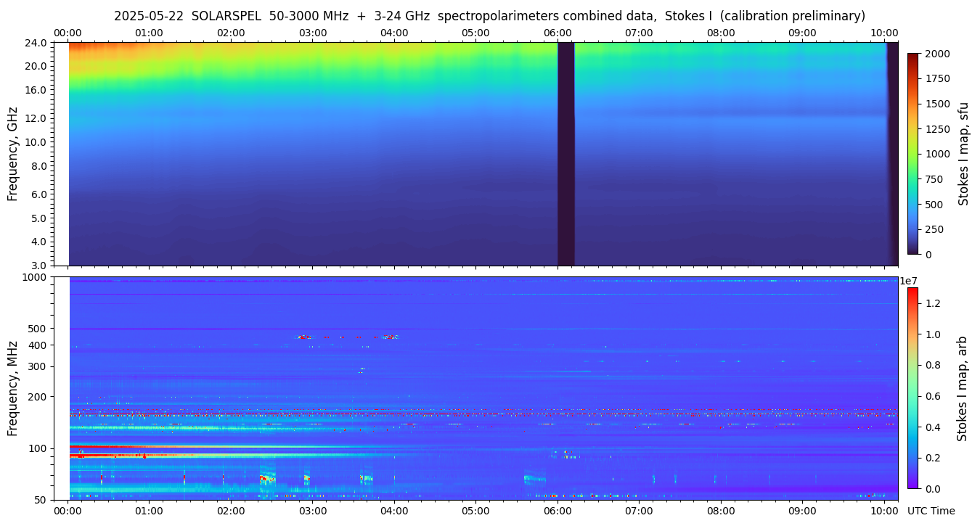Select the 'Frequency, GHz' axis label
Image resolution: width=980 pixels, height=526 pixels.
[12, 154]
